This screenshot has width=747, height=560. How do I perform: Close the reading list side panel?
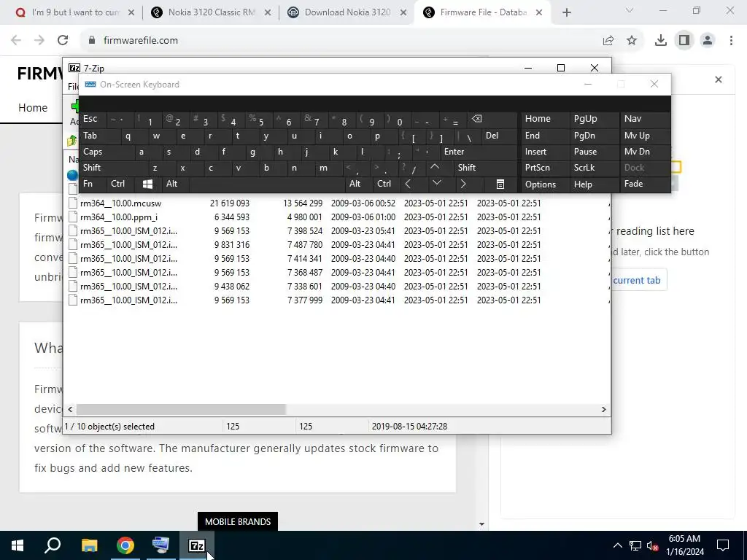click(x=719, y=79)
